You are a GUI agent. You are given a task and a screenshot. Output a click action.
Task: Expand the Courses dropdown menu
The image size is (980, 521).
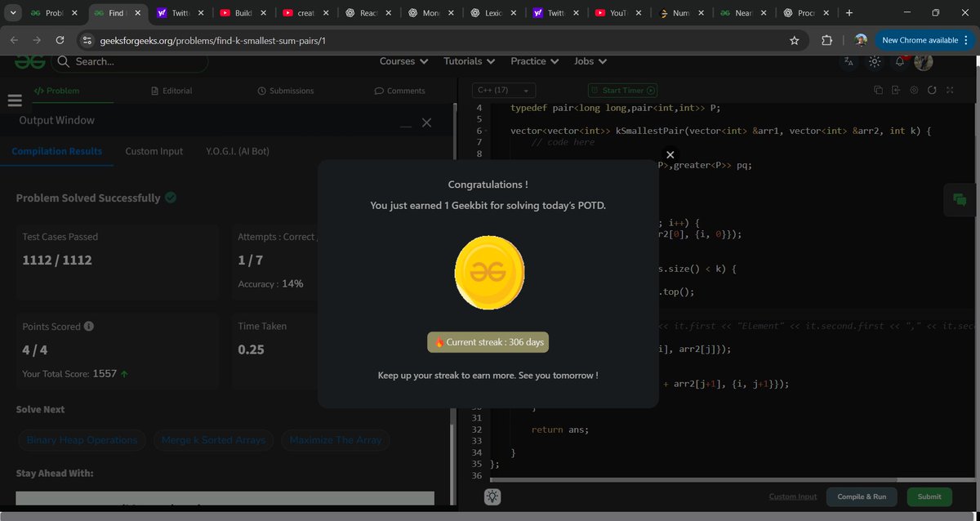coord(403,61)
